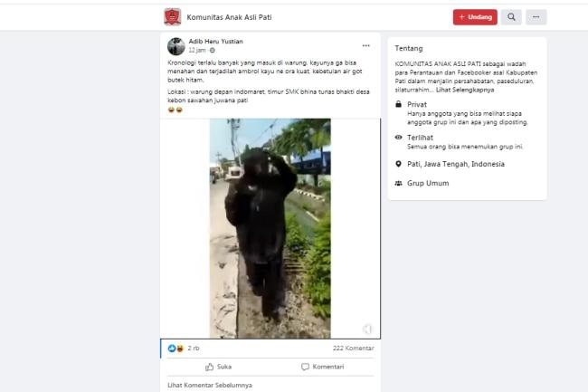The width and height of the screenshot is (588, 392).
Task: Open the group's three-dot options menu
Action: [x=536, y=17]
